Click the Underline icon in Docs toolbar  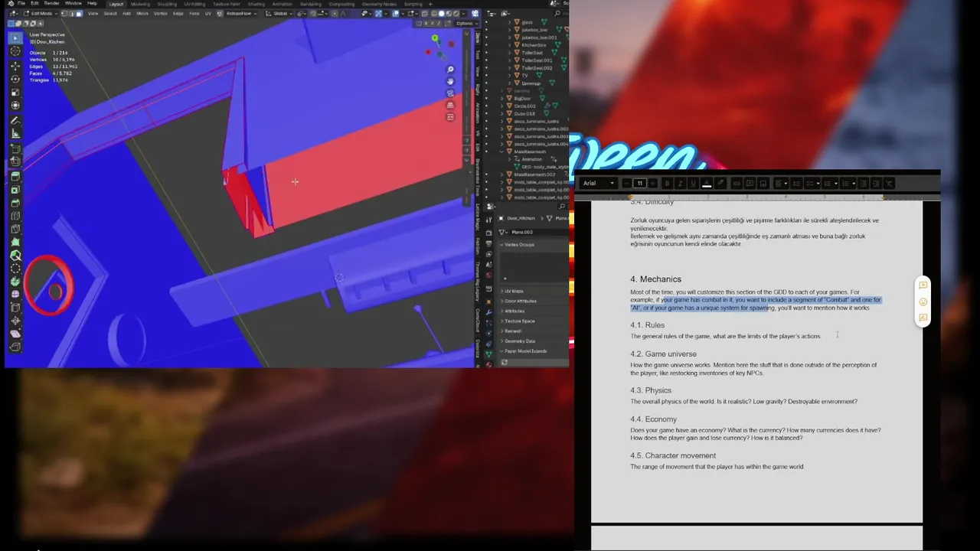(x=694, y=184)
